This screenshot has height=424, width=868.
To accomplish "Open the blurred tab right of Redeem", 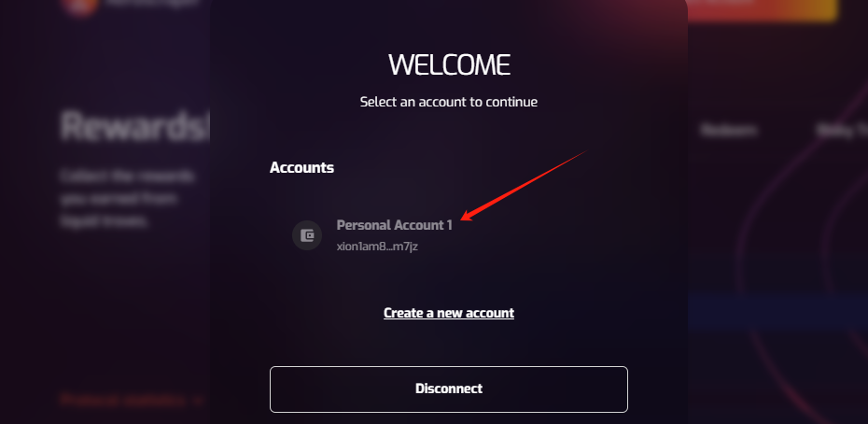I will pos(842,131).
